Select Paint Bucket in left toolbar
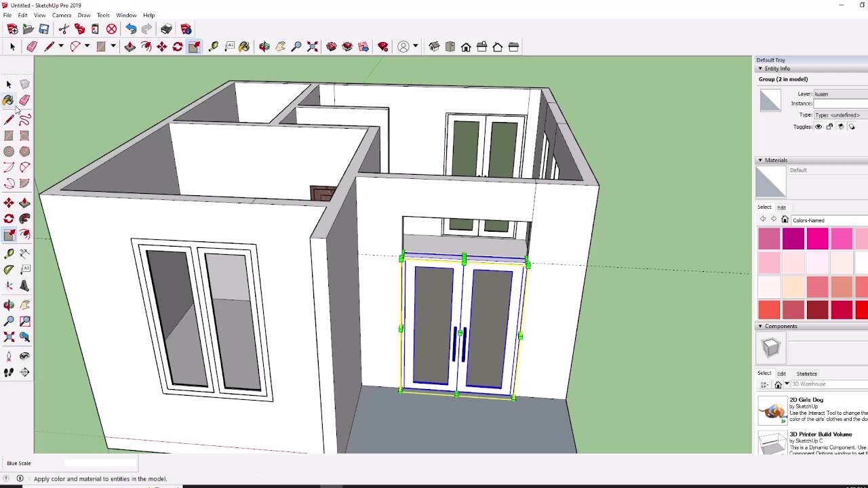This screenshot has width=868, height=488. (9, 100)
